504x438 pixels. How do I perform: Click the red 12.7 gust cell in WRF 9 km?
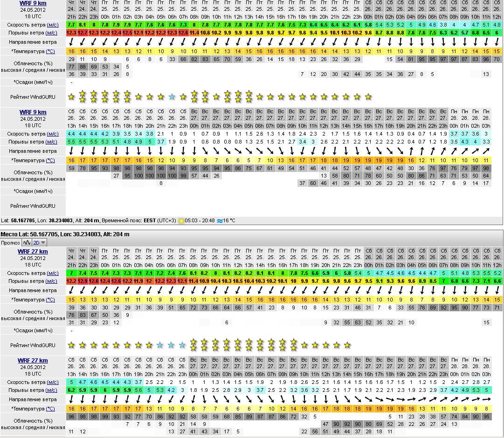coord(83,33)
